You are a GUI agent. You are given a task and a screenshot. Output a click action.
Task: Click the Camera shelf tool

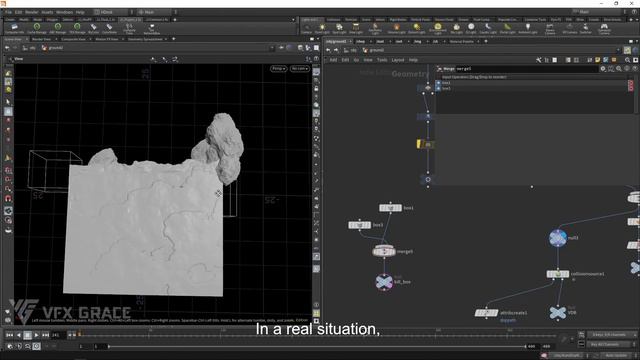tap(306, 29)
